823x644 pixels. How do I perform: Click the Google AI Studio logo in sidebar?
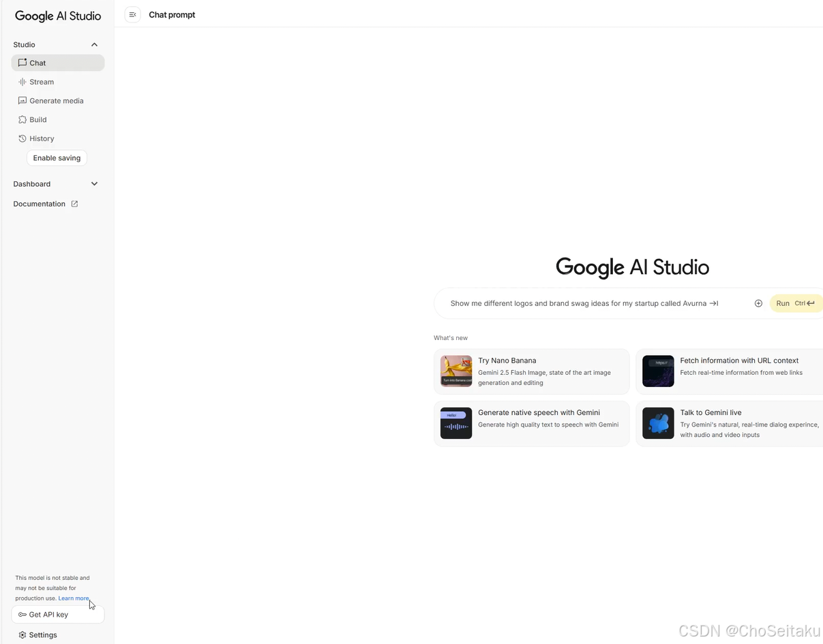pyautogui.click(x=58, y=16)
